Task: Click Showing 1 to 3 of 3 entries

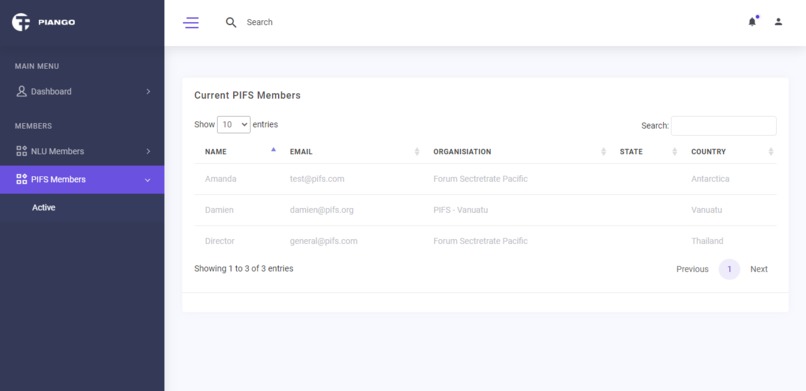Action: [x=244, y=268]
